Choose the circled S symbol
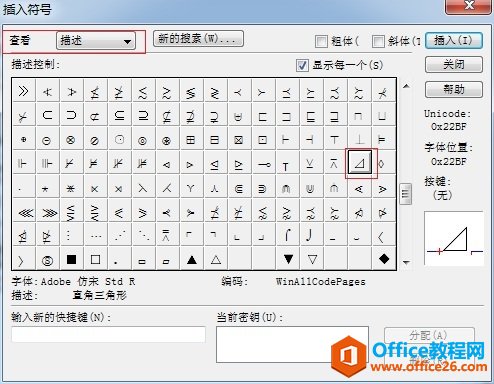Viewport: 494px width, 384px height. pos(47,260)
